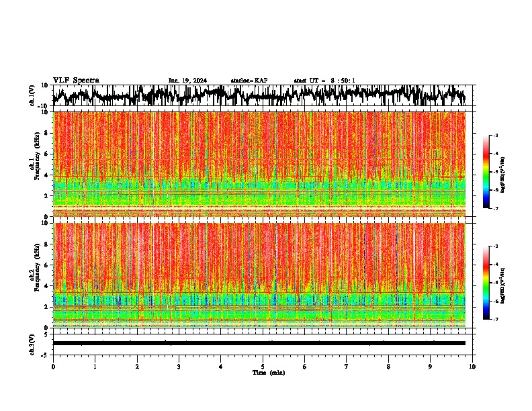Click the "station=KAP" header label
Screen dimensions: 532x411
pyautogui.click(x=249, y=81)
